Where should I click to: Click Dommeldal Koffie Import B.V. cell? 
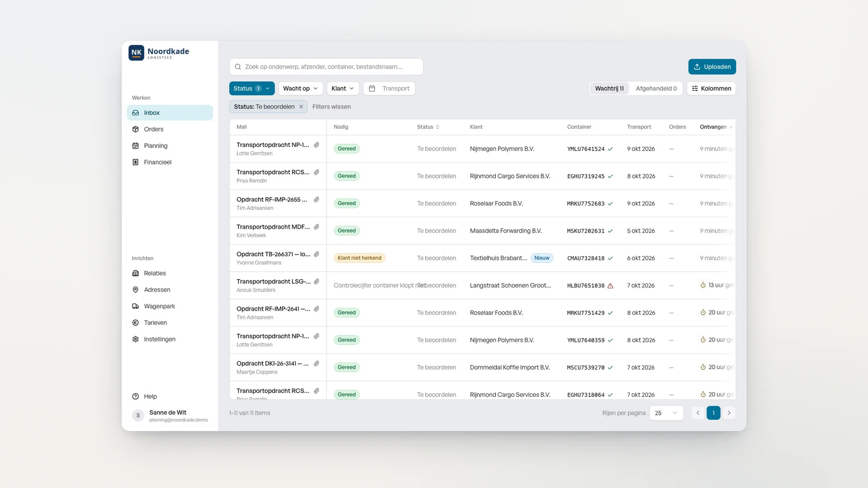[510, 367]
